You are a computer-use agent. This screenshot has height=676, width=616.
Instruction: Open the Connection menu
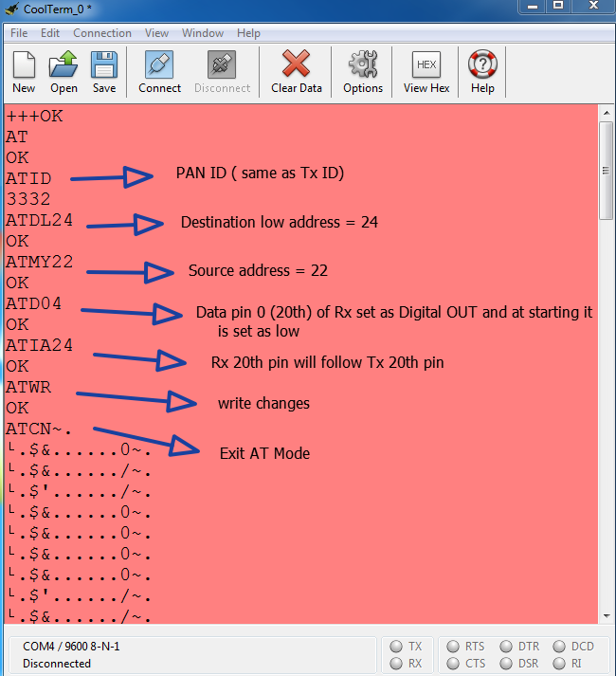(x=102, y=33)
